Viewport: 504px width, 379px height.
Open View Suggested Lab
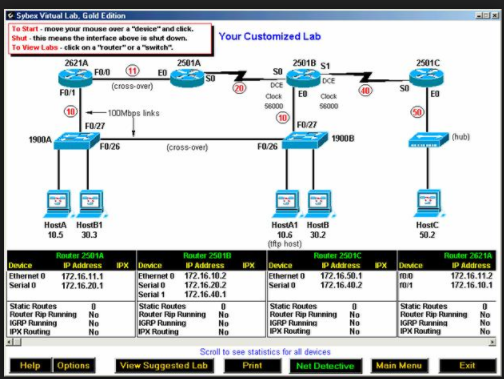164,366
